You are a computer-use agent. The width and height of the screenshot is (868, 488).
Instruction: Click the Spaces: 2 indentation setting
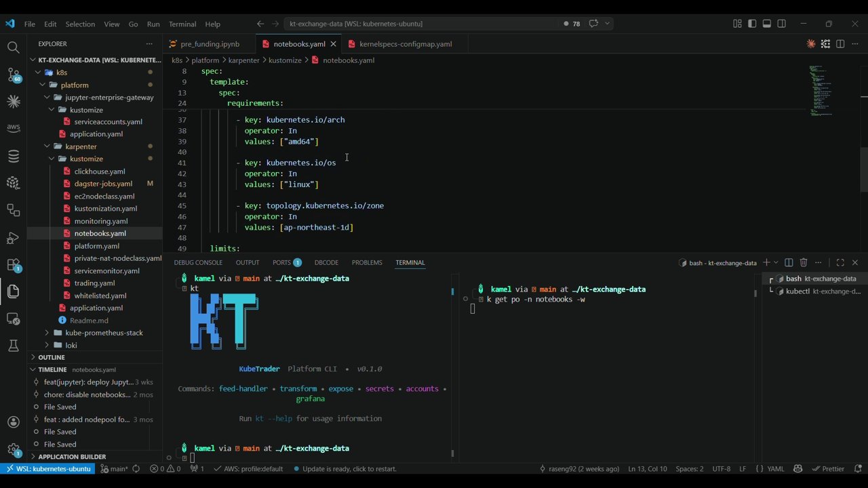pos(689,469)
